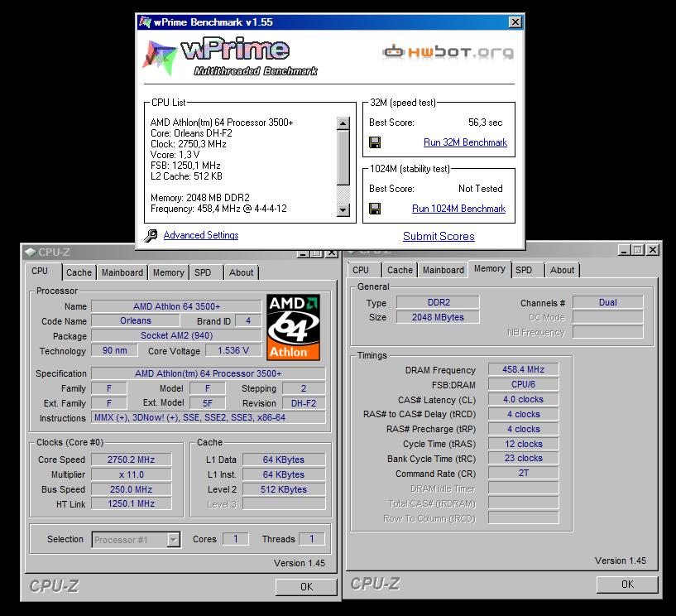Click HT Link value 1250.1 MHz

(131, 504)
